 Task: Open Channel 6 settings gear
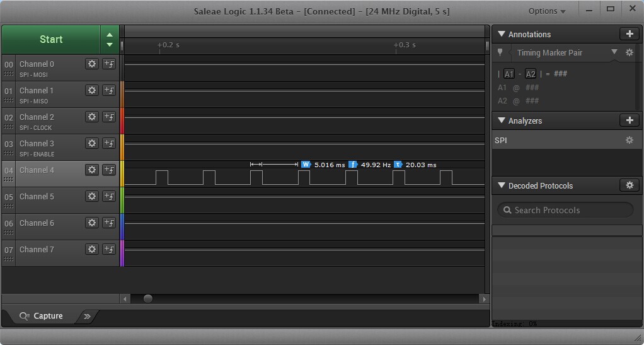click(92, 223)
